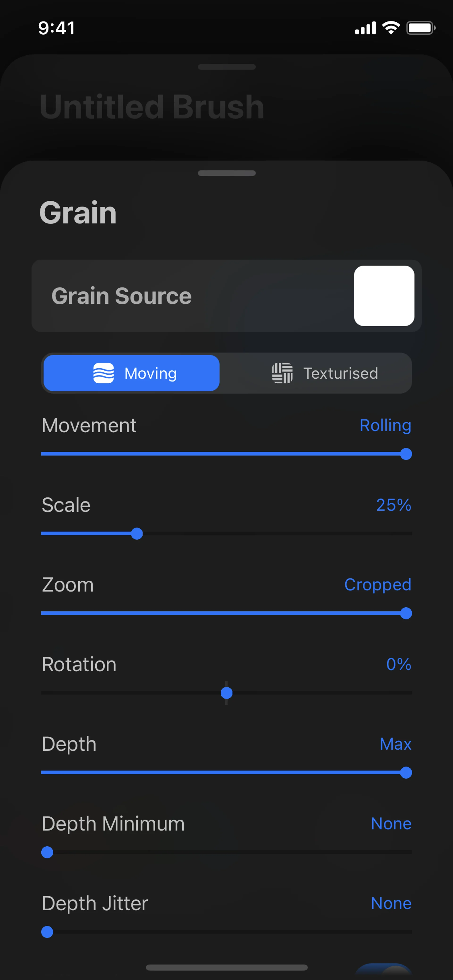Tap the Wi-Fi status icon
453x980 pixels.
390,28
